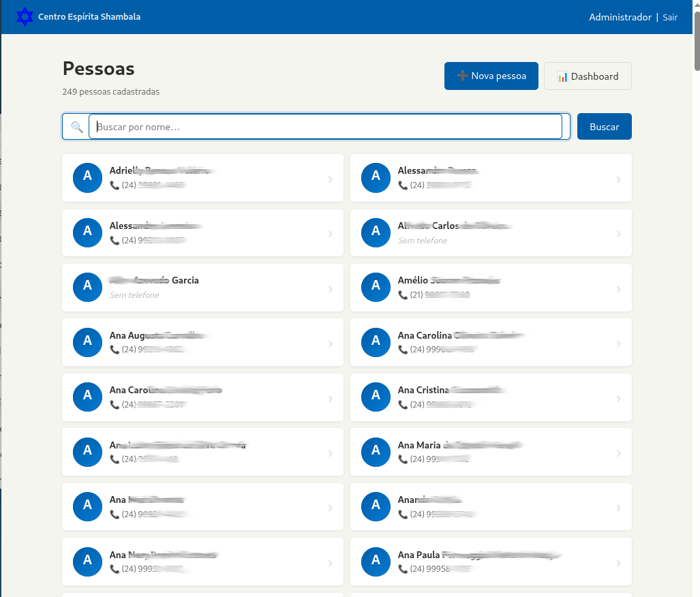The image size is (700, 597).
Task: Expand Ana Paula's entry using right chevron
Action: click(x=619, y=563)
